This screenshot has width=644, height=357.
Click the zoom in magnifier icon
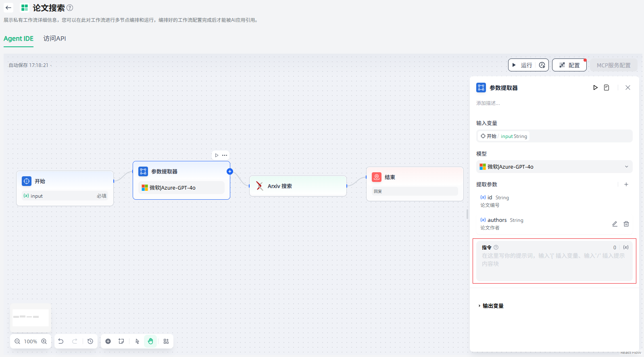coord(44,341)
